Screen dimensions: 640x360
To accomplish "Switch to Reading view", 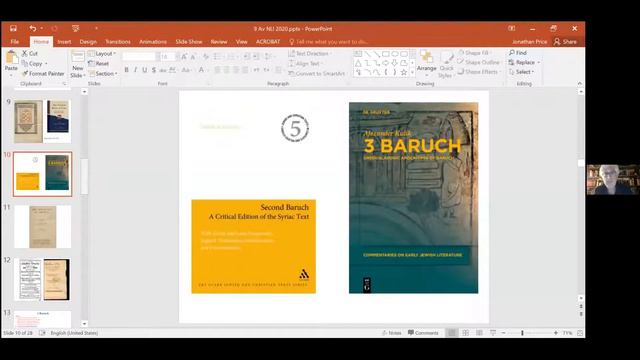I will pos(479,333).
